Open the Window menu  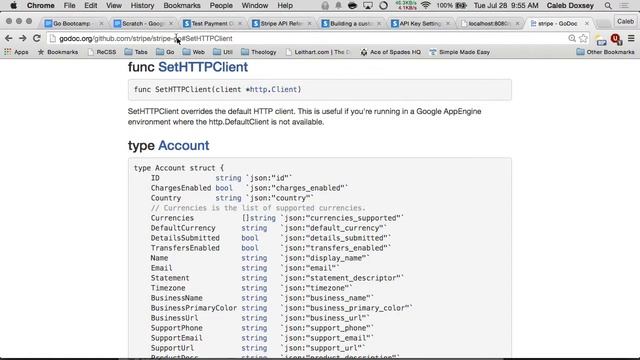(255, 6)
